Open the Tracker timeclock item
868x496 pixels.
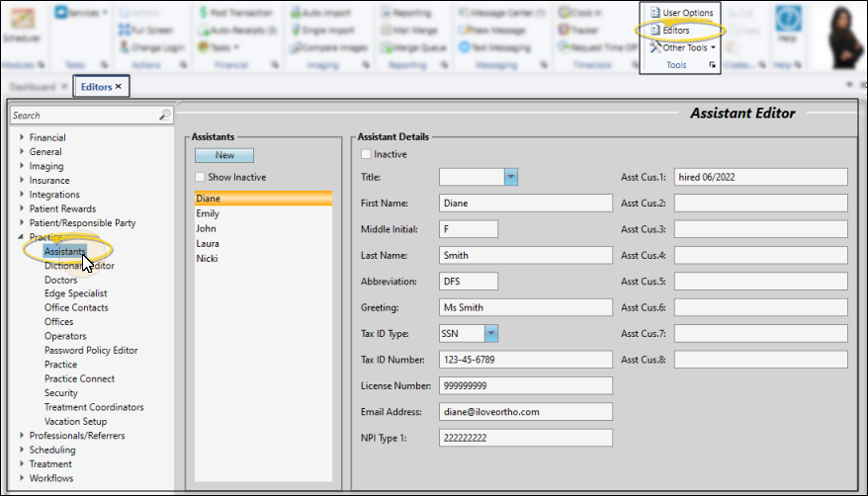578,30
